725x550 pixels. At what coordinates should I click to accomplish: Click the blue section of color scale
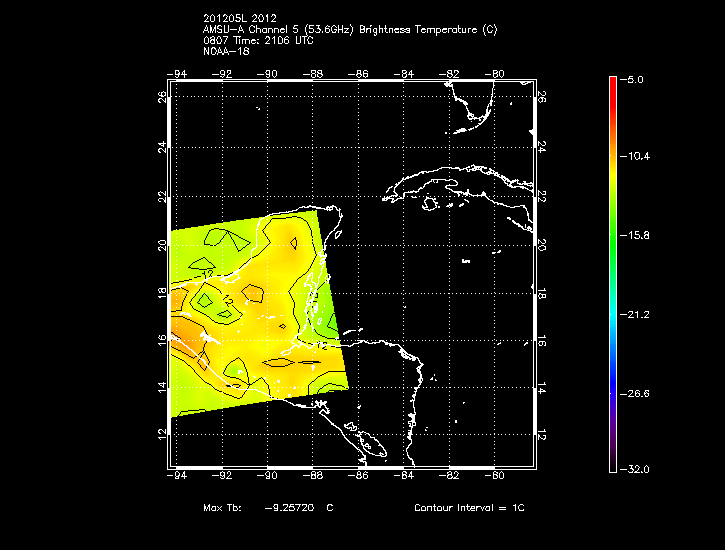pos(613,374)
